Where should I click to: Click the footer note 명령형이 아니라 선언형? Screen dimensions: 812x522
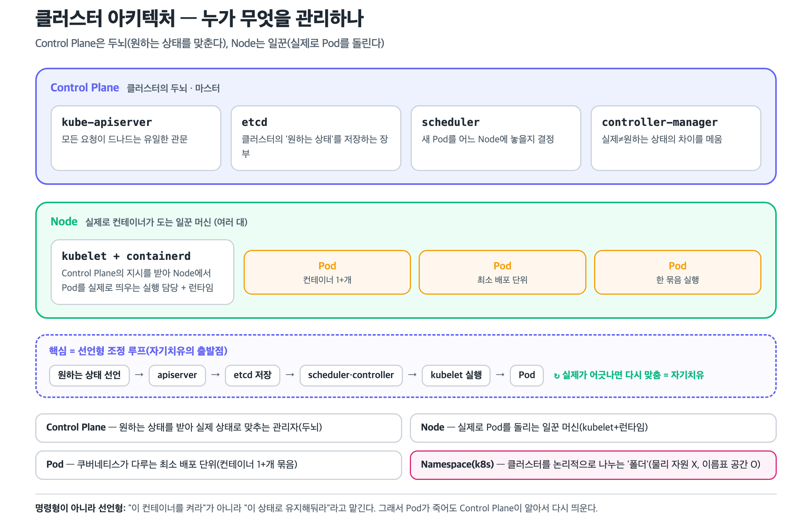(x=316, y=508)
